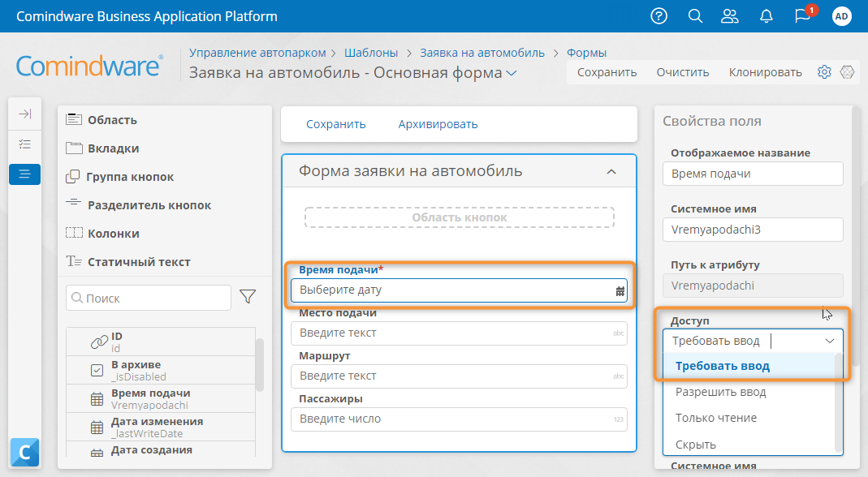Collapse the Форма заявки на автомобиль section
This screenshot has height=477, width=868.
[611, 171]
